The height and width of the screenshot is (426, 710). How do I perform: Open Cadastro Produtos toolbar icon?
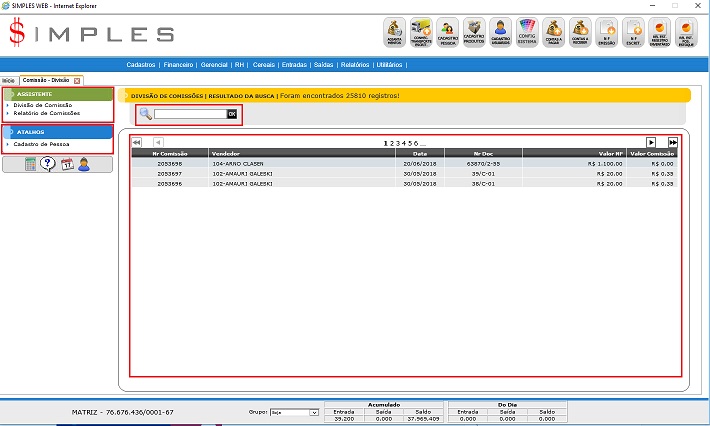click(474, 33)
